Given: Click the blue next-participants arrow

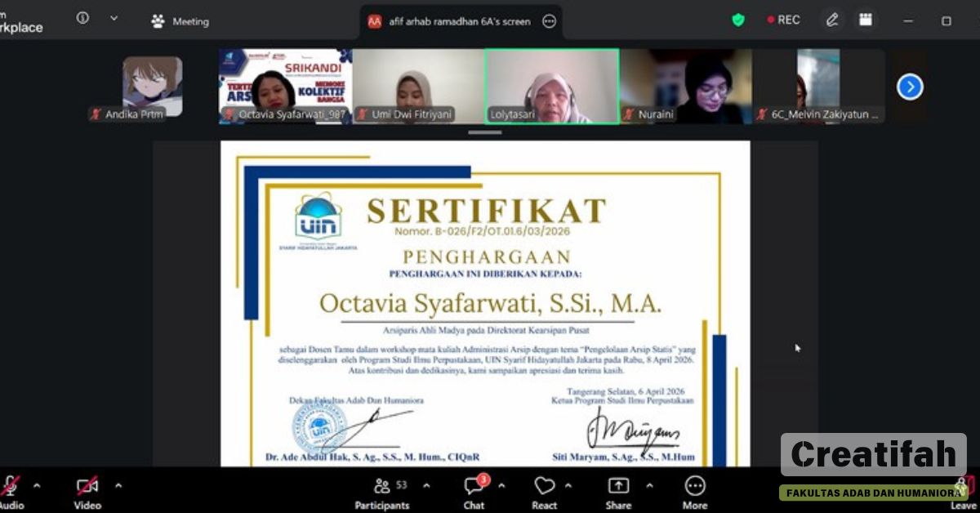Looking at the screenshot, I should (910, 86).
